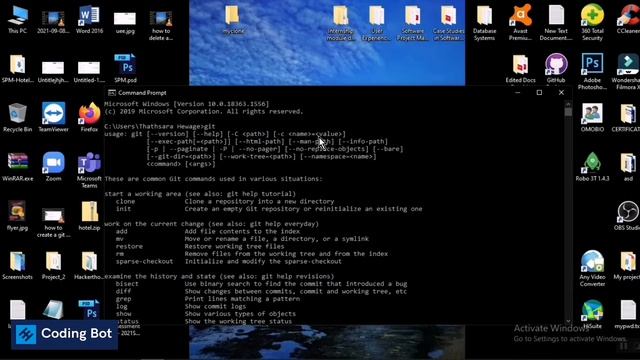Open This PC desktop icon

pyautogui.click(x=18, y=20)
